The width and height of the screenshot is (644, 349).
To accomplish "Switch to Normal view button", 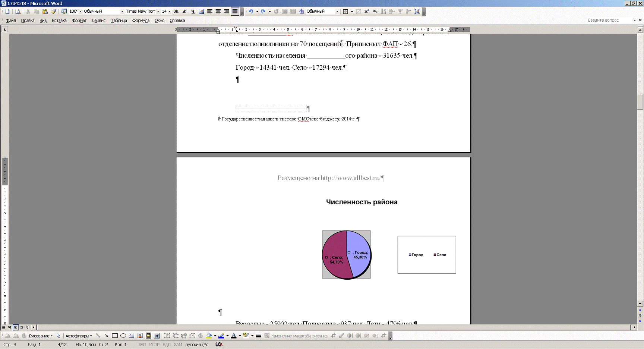I will point(4,327).
